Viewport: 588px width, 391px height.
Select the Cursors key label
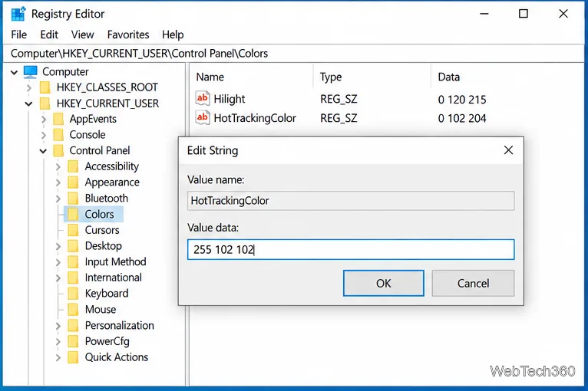pos(102,230)
